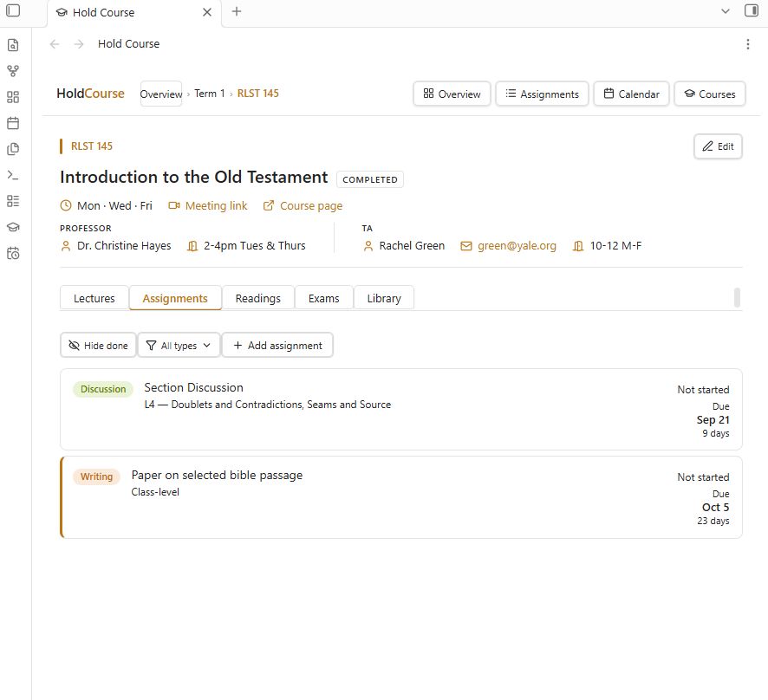Click the Add assignment button
The height and width of the screenshot is (700, 768).
click(277, 346)
